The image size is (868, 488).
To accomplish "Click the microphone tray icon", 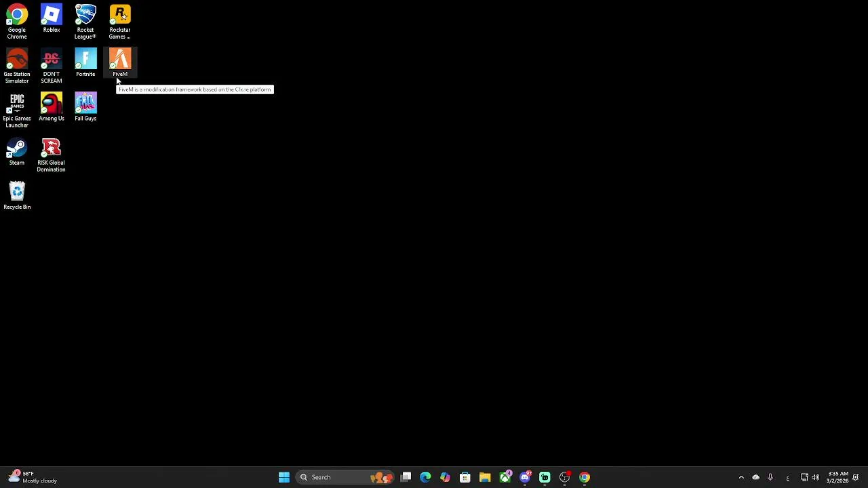I will 770,477.
